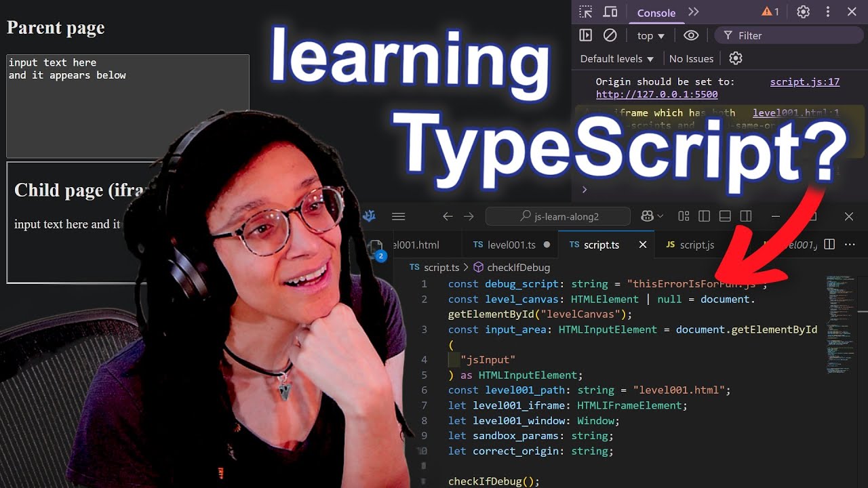Open Customize Layout icon in VS Code

[x=684, y=216]
